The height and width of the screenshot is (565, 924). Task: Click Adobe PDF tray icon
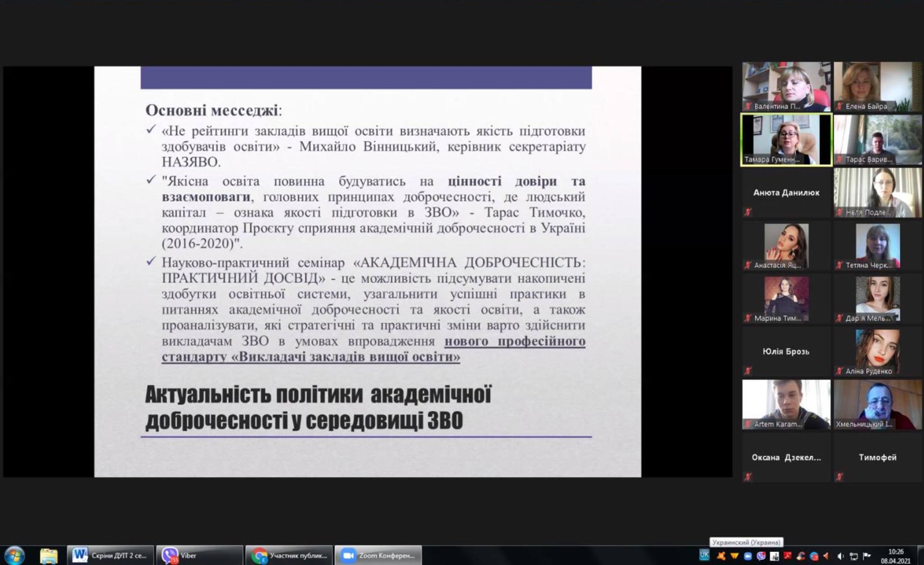pyautogui.click(x=788, y=556)
